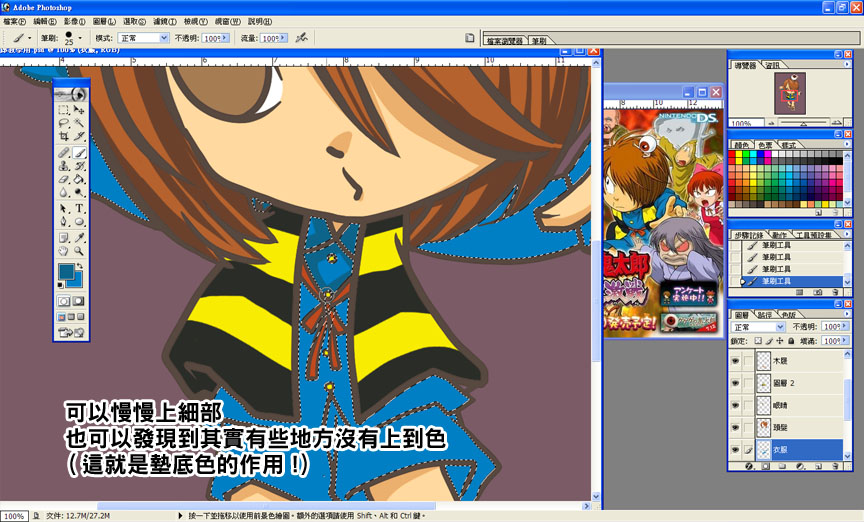
Task: Enable airbrush option in options bar
Action: click(x=301, y=37)
